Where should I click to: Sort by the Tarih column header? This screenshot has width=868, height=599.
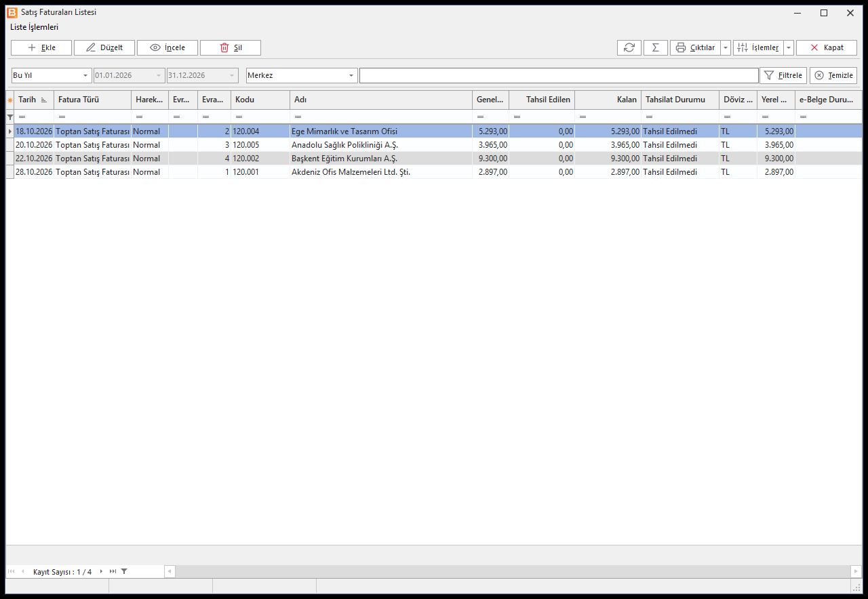pyautogui.click(x=34, y=100)
